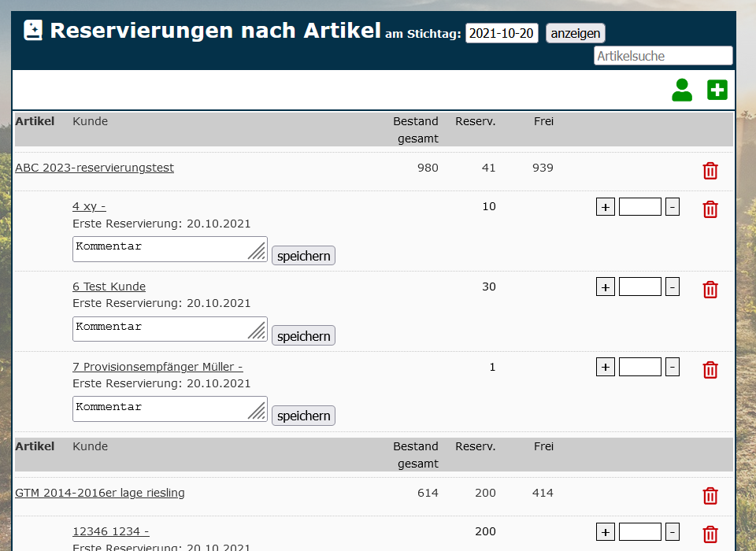This screenshot has width=756, height=551.
Task: Delete Provisionsempfänger Müller reservation via trash icon
Action: pos(710,370)
